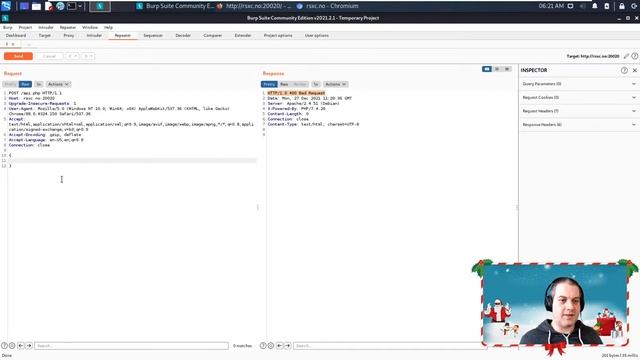Open the text editor panel launcher
Screen dimensions: 640x360
click(x=49, y=6)
